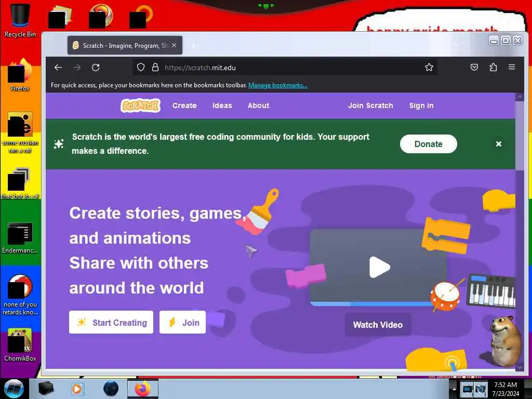Viewport: 532px width, 399px height.
Task: Open the Ideas menu item
Action: (x=222, y=105)
